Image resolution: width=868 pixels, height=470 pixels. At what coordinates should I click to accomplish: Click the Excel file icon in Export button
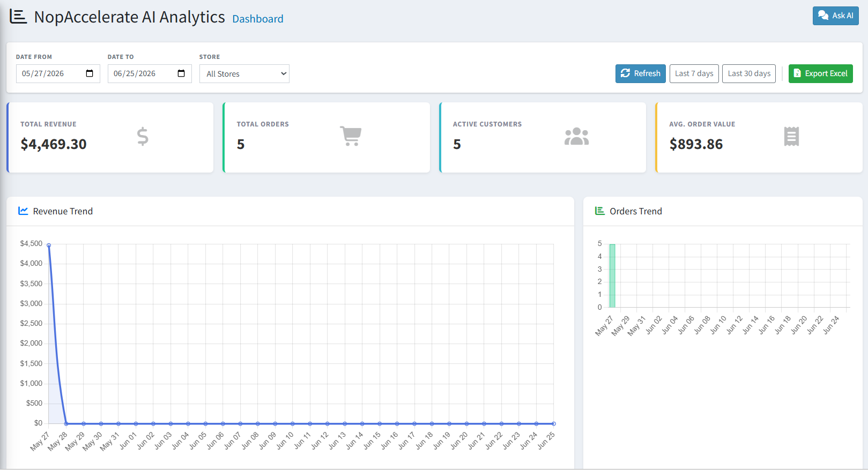(797, 73)
